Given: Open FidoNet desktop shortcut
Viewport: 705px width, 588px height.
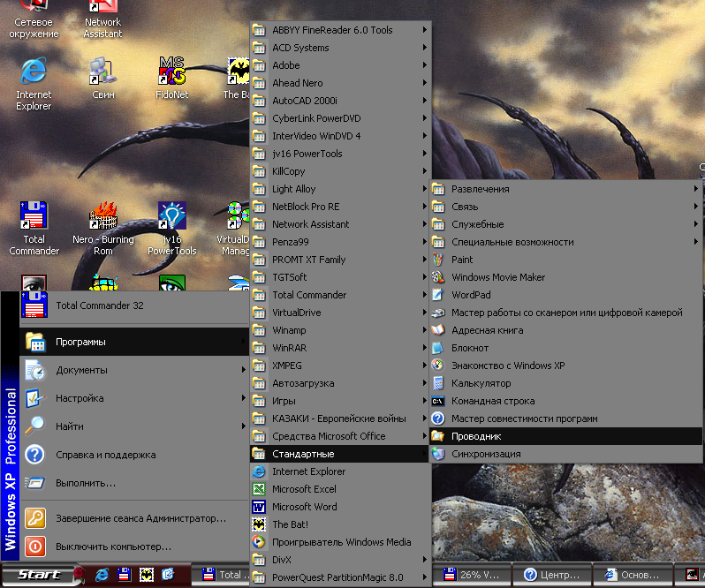Looking at the screenshot, I should click(171, 72).
